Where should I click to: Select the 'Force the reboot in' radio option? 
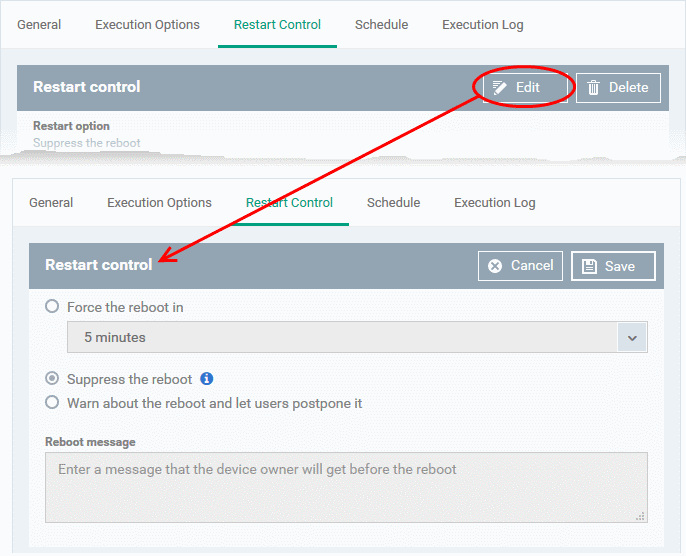pos(52,306)
